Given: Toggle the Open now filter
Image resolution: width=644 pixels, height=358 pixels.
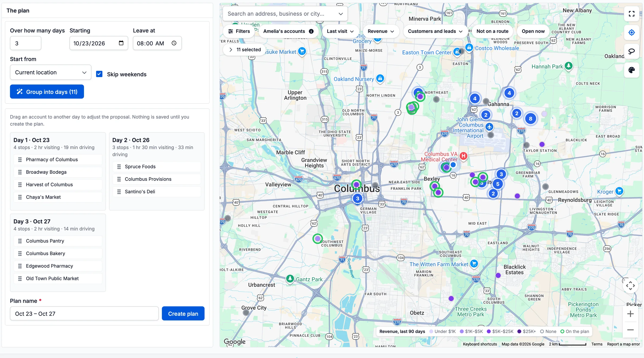Looking at the screenshot, I should [533, 31].
